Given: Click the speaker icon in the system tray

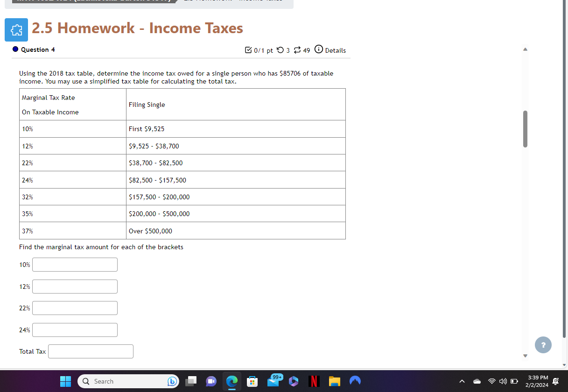Looking at the screenshot, I should [x=503, y=381].
